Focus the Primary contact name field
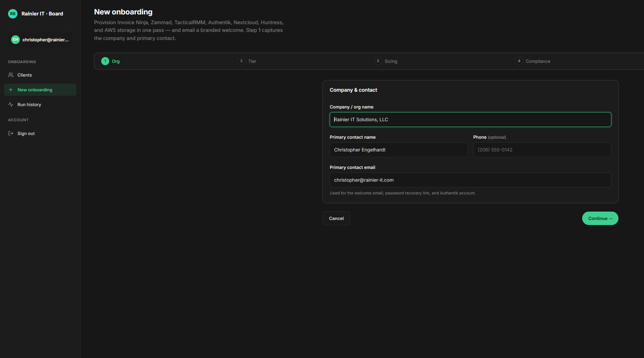The image size is (644, 358). (x=399, y=150)
